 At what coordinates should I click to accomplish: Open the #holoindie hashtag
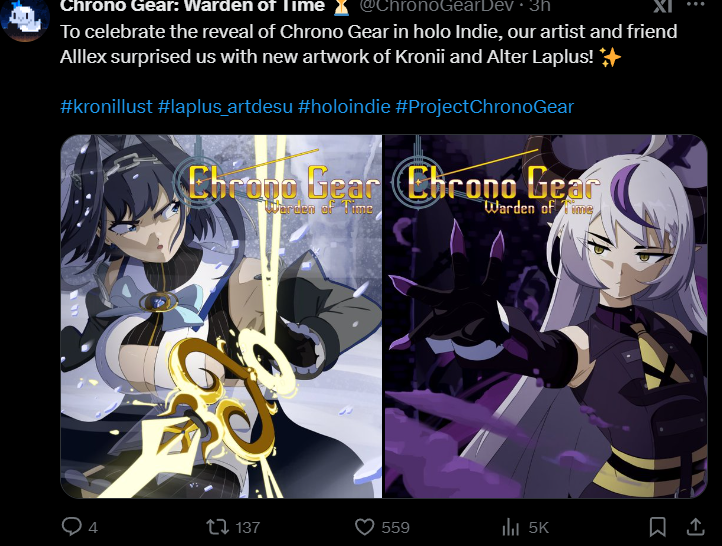pos(344,107)
